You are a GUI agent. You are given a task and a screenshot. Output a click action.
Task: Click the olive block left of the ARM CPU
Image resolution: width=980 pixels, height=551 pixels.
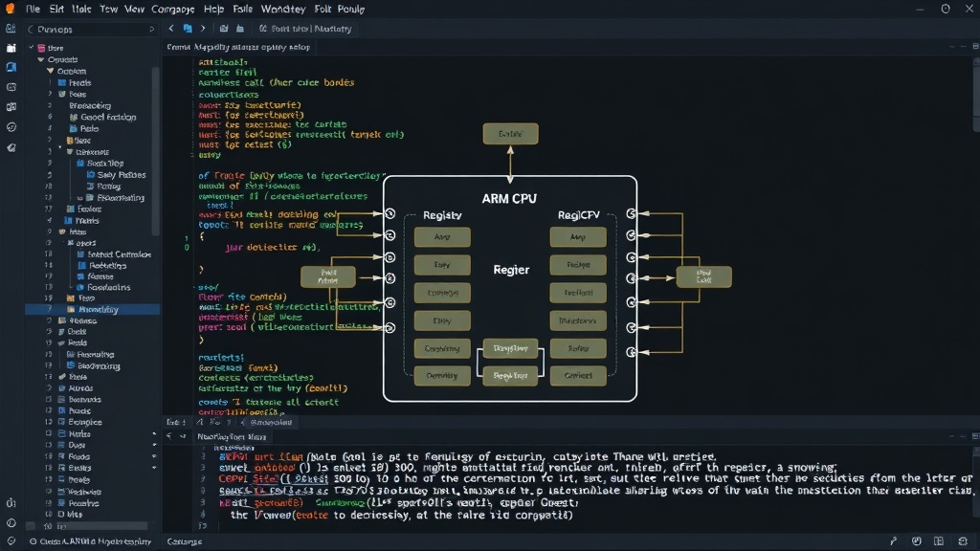pos(328,276)
